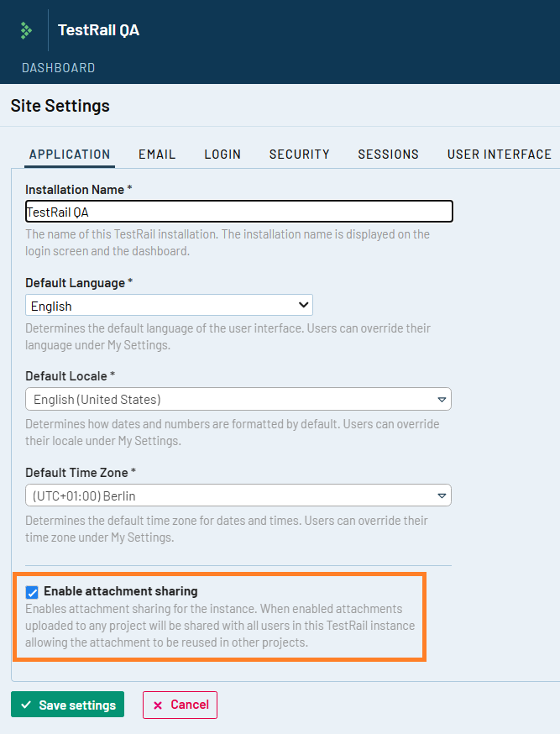
Task: Click the Installation Name label
Action: [x=79, y=190]
